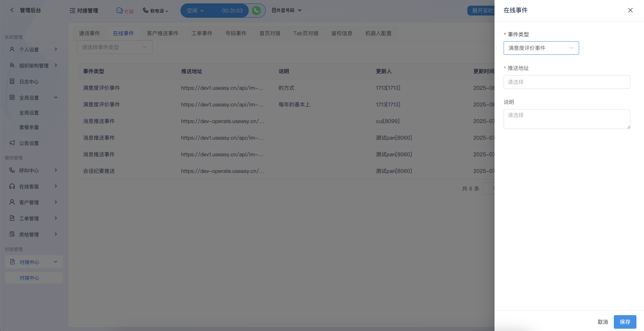The image size is (644, 331).
Task: Open the 全局设置 submenu item
Action: 29,113
